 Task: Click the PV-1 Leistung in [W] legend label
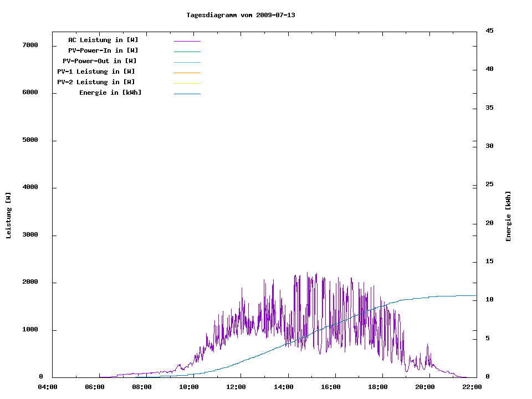pos(96,71)
